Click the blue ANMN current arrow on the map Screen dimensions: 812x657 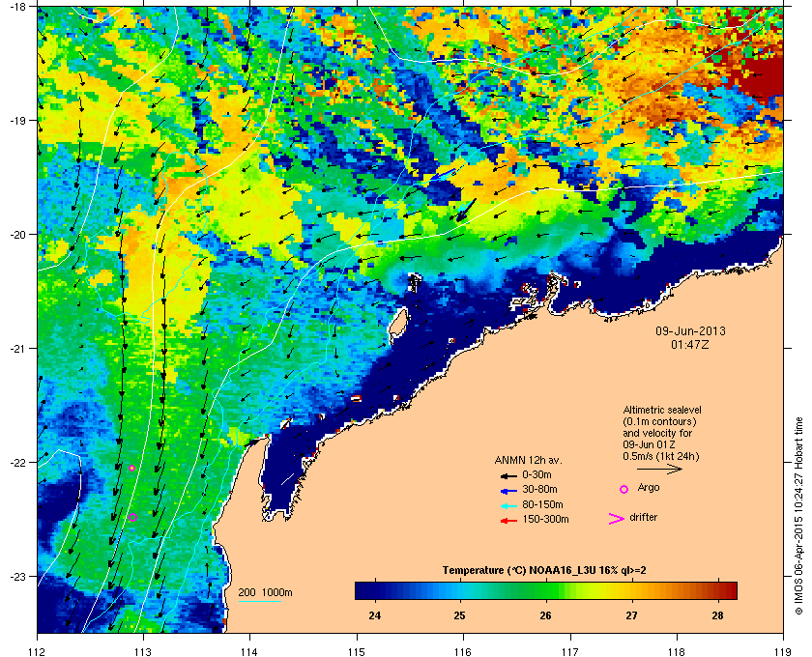click(443, 174)
